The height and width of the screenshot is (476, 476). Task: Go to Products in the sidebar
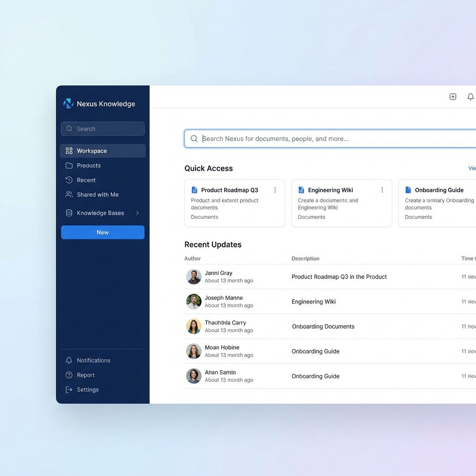(88, 165)
